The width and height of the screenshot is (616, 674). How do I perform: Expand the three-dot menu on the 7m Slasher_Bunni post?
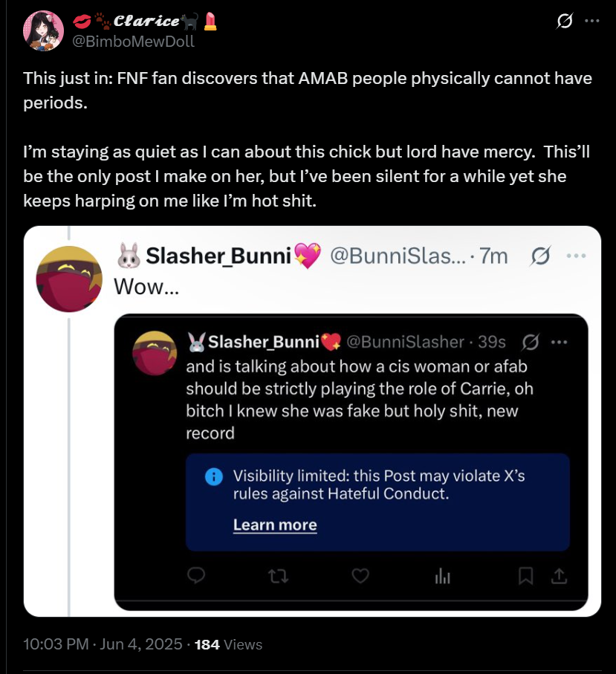tap(576, 256)
